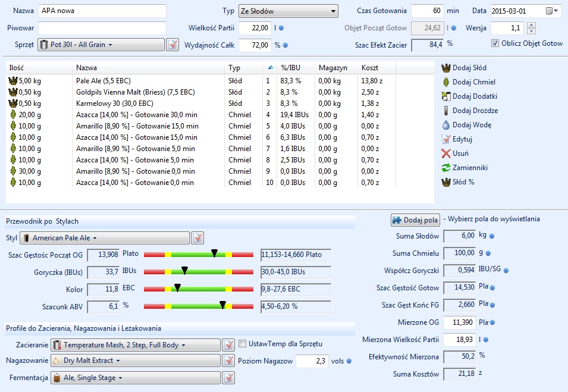Image resolution: width=568 pixels, height=392 pixels.
Task: Open Fermentacja Ale, Single Stage dropdown
Action: click(135, 378)
